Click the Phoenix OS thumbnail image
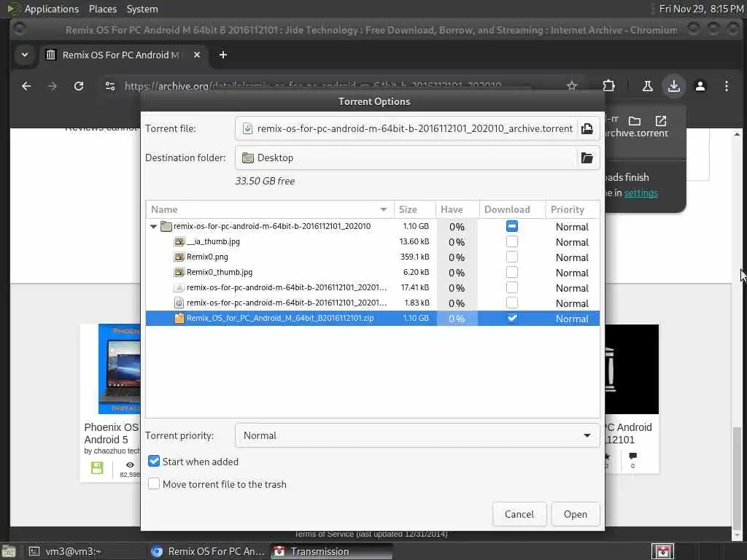 (119, 369)
